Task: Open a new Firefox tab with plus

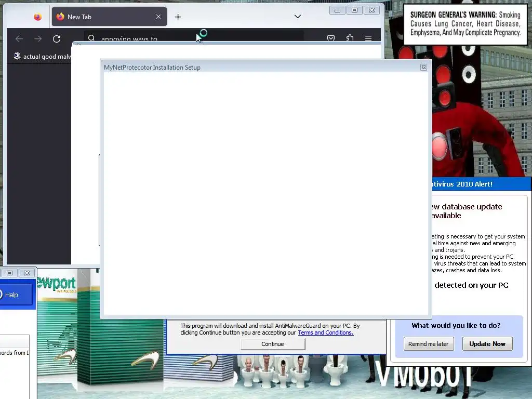Action: pyautogui.click(x=178, y=17)
